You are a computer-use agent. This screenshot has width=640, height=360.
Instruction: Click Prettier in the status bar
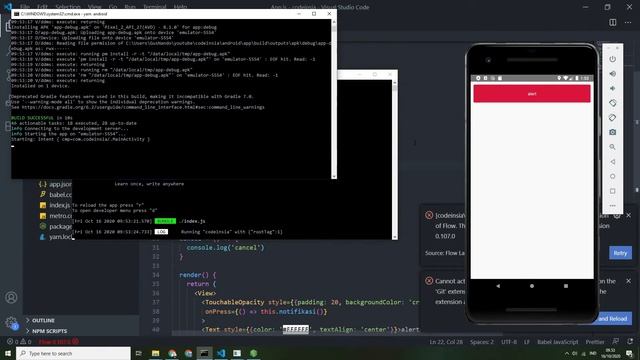(x=594, y=342)
